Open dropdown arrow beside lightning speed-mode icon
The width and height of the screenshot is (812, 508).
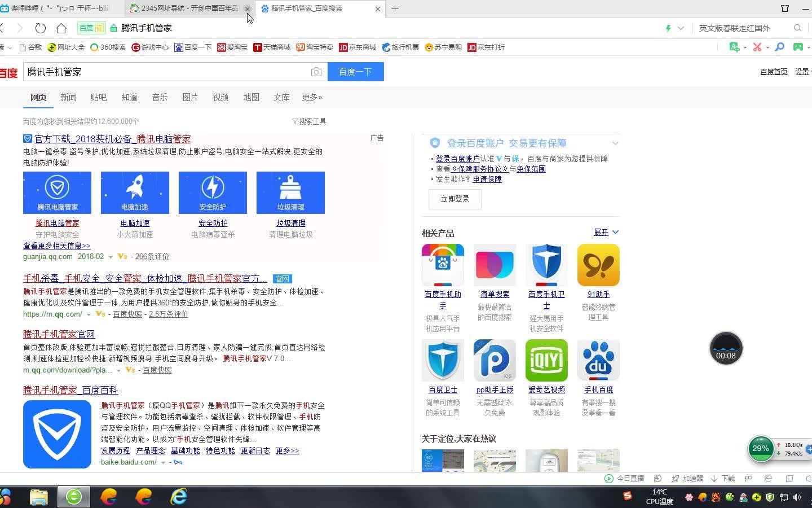[x=681, y=28]
